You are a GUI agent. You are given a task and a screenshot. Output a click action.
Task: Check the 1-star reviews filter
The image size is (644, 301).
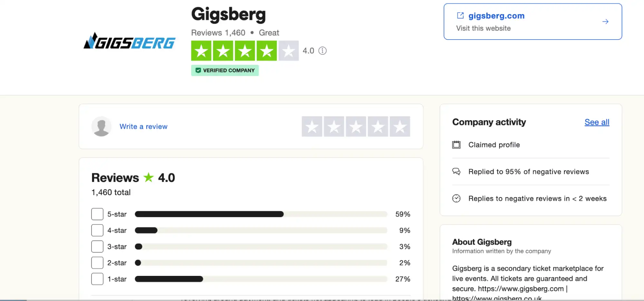[x=97, y=279]
